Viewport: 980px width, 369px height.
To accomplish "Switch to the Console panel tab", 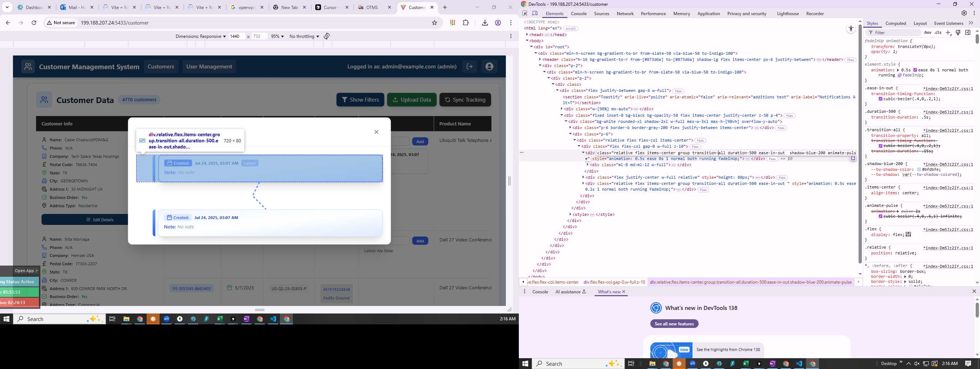I will point(579,14).
